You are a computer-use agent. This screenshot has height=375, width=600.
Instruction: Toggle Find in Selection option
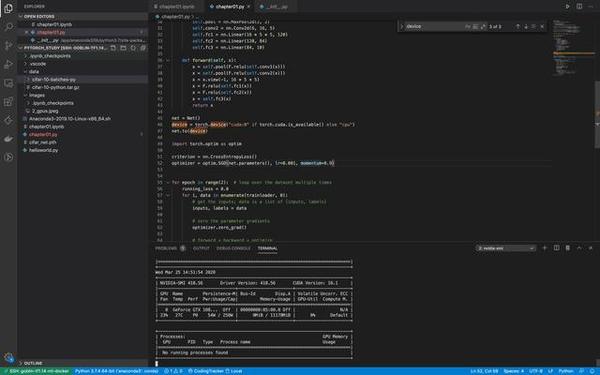[x=534, y=26]
